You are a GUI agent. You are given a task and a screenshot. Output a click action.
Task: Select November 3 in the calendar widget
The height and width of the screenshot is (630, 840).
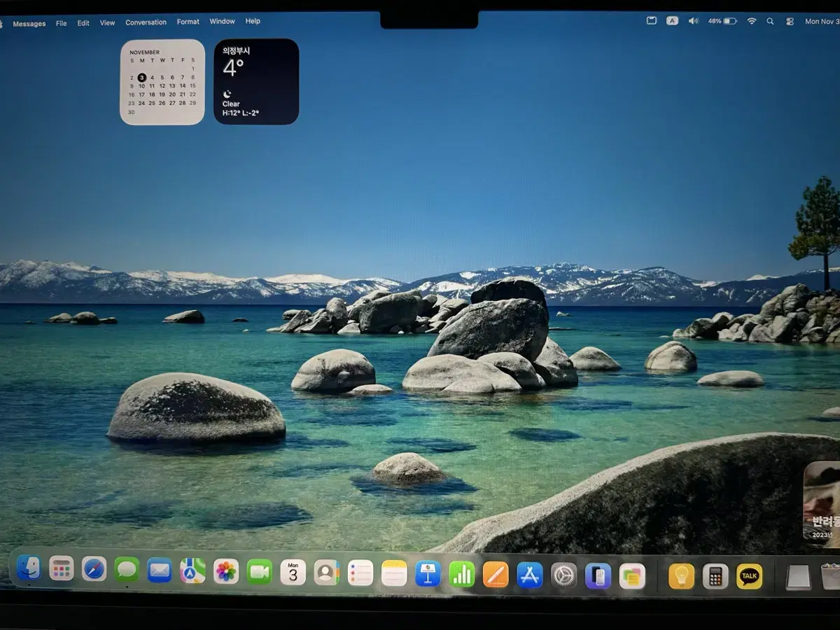coord(142,77)
